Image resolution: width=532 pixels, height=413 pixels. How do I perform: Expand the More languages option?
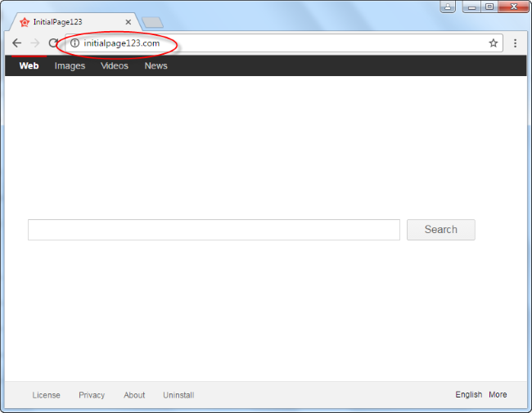point(498,395)
